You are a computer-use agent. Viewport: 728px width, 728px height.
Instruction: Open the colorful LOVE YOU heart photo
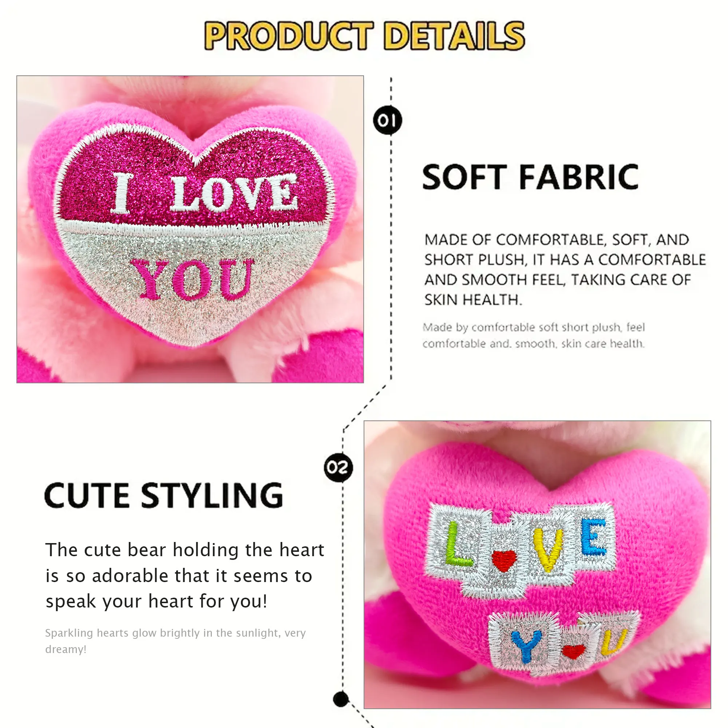[x=537, y=565]
